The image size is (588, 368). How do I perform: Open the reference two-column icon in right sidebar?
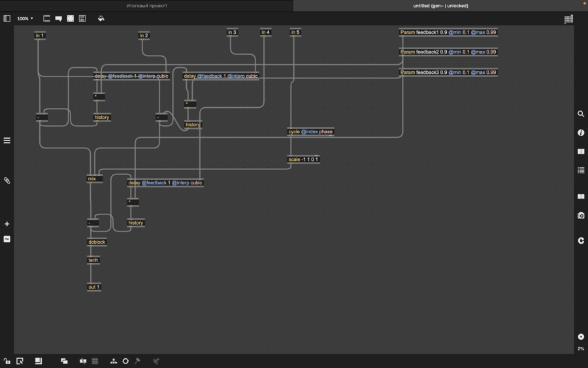pos(581,152)
